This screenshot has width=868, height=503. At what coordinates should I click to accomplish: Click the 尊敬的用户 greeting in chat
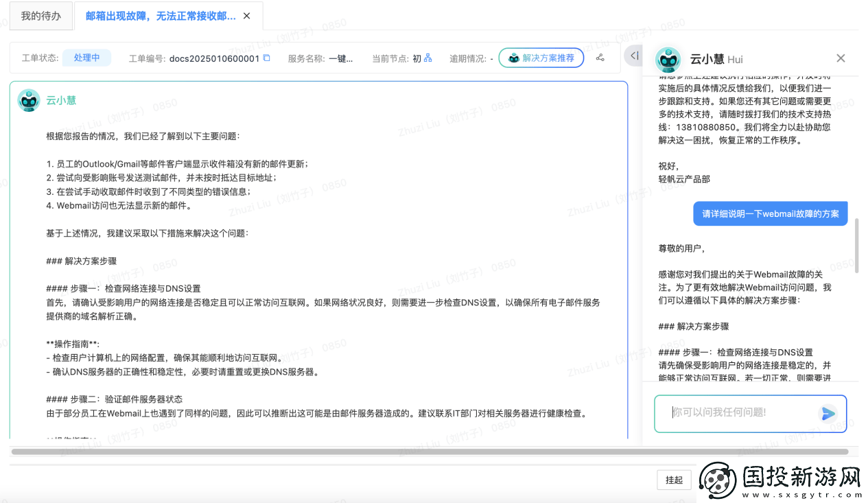682,248
